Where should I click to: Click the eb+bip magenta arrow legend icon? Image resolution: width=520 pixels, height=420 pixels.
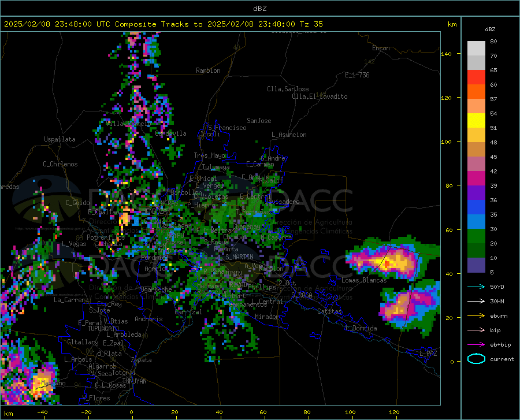coord(476,345)
